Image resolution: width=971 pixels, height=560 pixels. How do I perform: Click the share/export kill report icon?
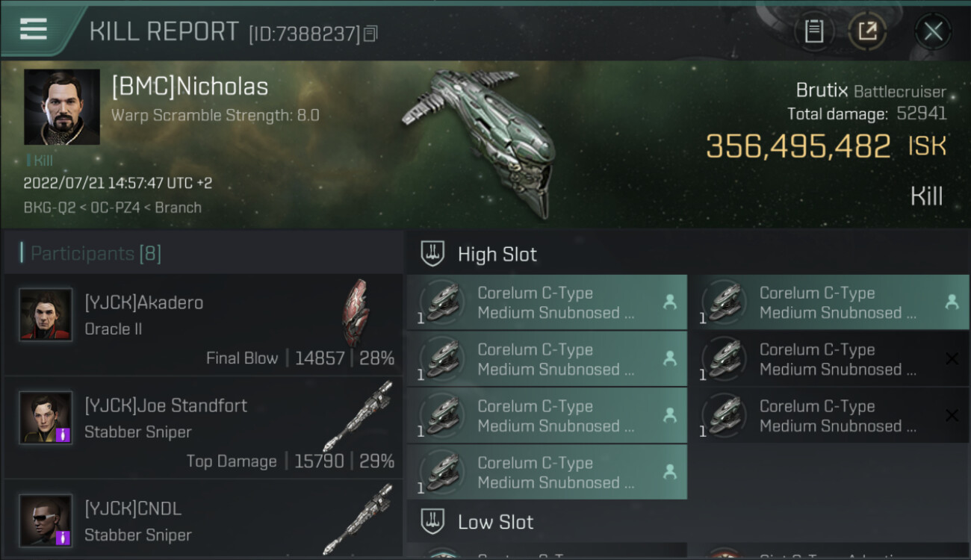pos(867,31)
